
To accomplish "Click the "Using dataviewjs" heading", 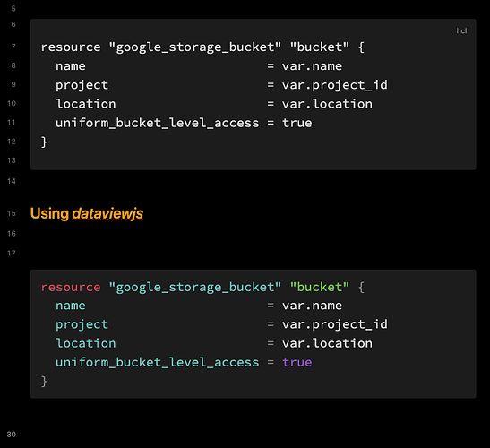I will [x=87, y=214].
